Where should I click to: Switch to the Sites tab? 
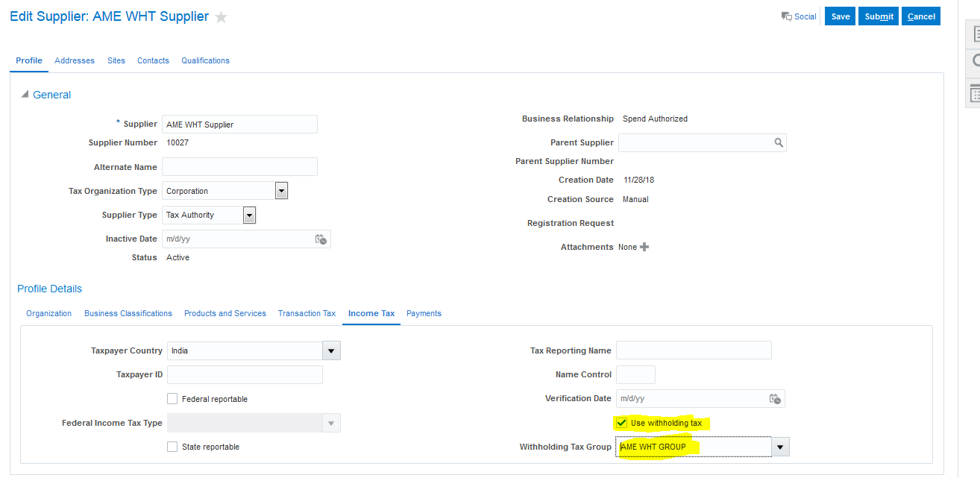point(116,60)
